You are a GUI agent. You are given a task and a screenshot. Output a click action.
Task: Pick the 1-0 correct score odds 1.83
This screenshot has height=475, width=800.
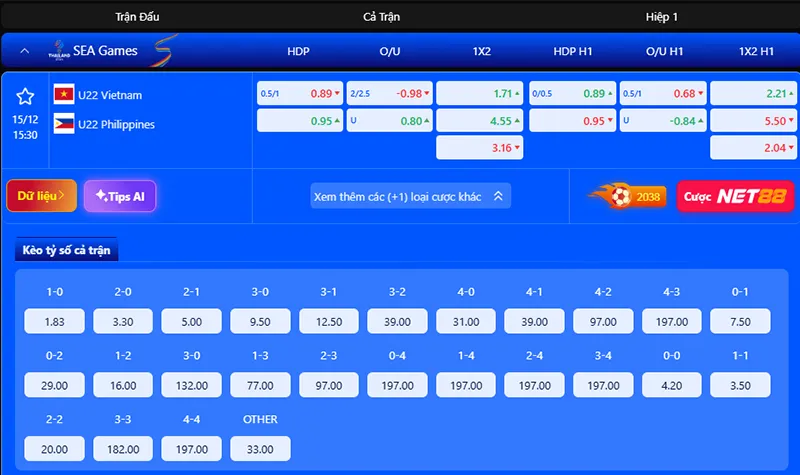[x=56, y=321]
